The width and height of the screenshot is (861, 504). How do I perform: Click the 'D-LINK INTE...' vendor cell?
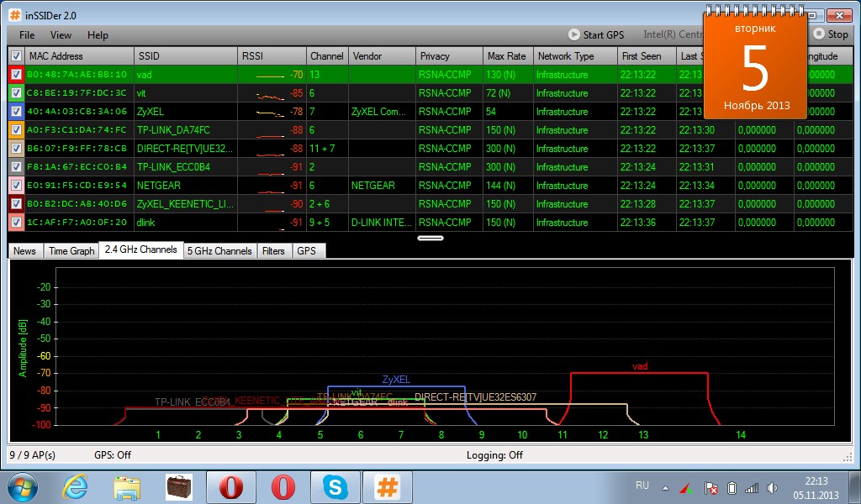coord(382,222)
